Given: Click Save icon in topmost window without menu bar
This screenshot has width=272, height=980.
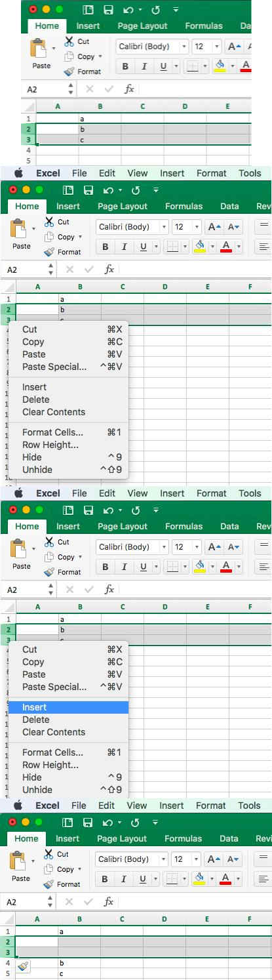Looking at the screenshot, I should pos(108,10).
